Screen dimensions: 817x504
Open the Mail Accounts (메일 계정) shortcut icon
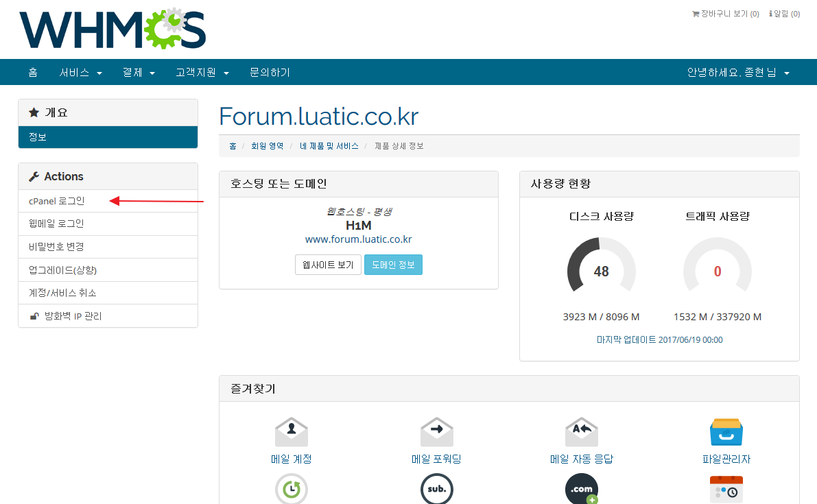pos(291,431)
